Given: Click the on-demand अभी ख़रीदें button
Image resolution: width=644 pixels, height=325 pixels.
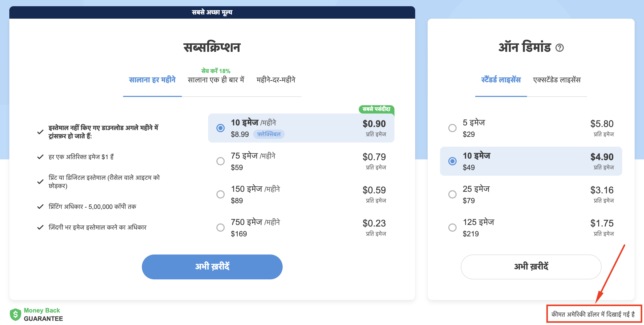Looking at the screenshot, I should coord(531,267).
